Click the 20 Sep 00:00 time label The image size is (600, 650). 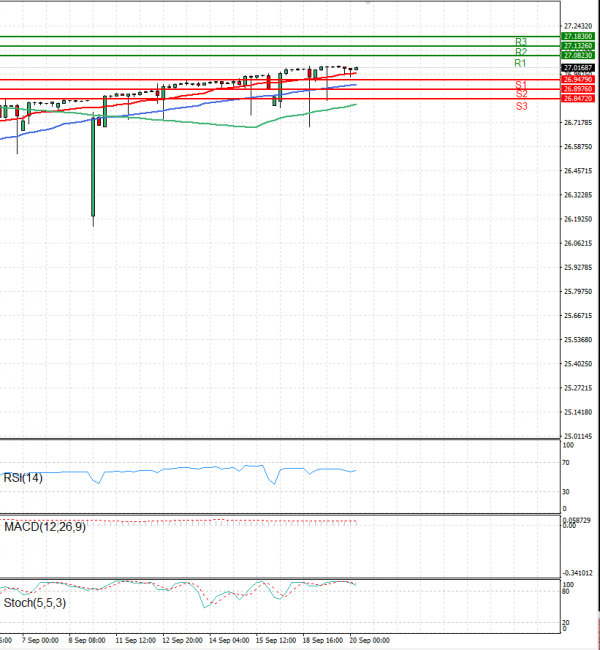[367, 639]
